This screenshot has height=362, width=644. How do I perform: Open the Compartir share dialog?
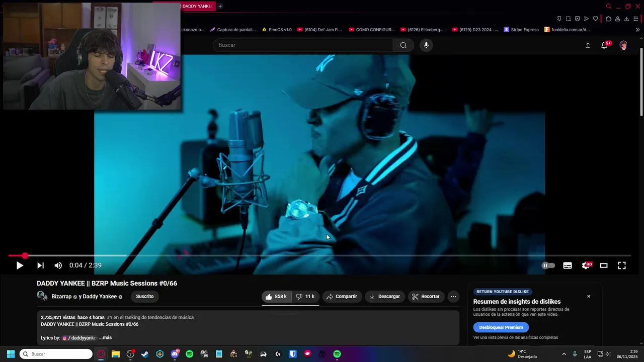tap(342, 297)
